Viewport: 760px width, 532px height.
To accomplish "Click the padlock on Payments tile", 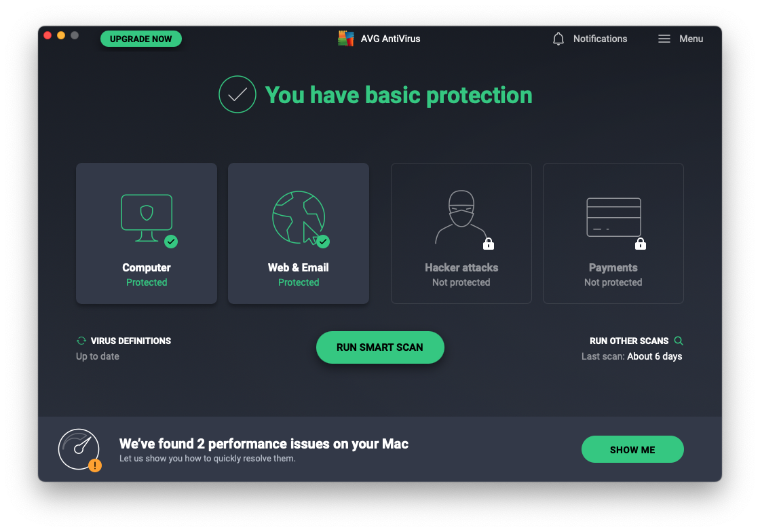I will pyautogui.click(x=641, y=244).
